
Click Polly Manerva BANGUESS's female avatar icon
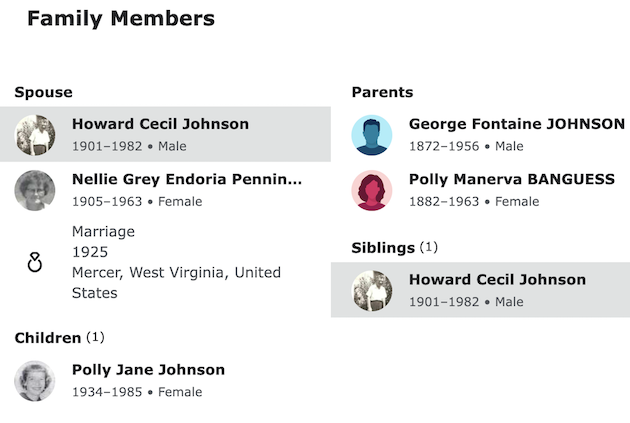[x=372, y=190]
